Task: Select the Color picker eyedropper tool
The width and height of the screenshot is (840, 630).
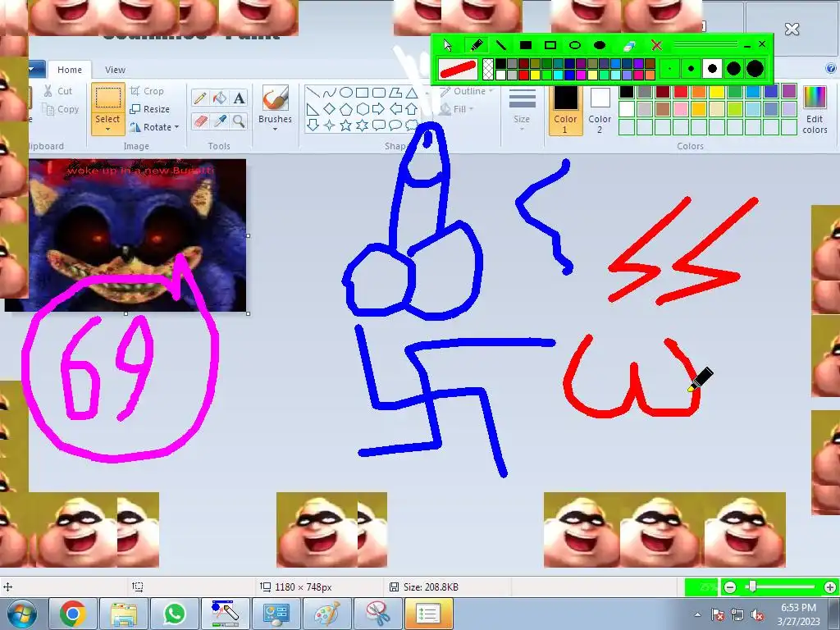Action: 220,121
